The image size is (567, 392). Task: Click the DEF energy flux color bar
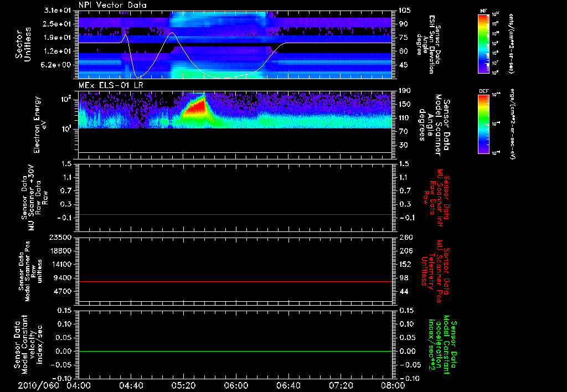[484, 124]
